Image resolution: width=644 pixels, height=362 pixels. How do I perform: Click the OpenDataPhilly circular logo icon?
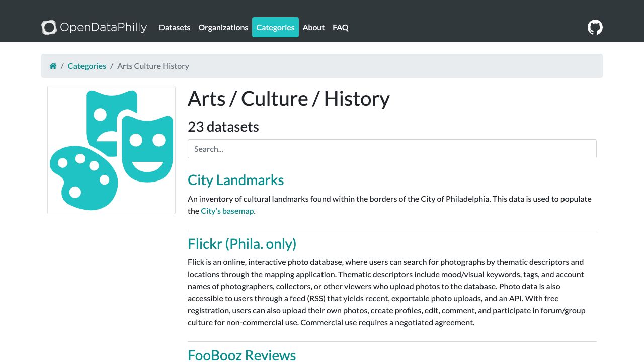tap(49, 27)
